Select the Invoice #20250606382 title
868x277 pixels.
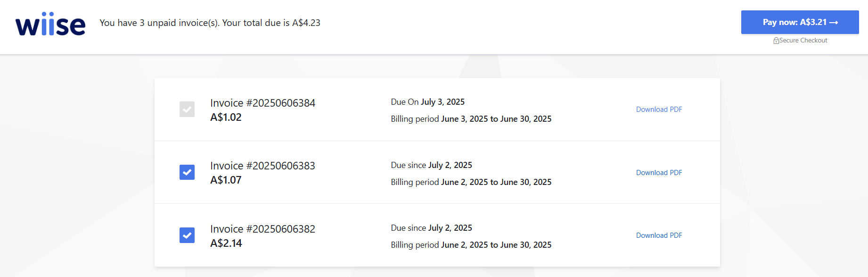[262, 229]
